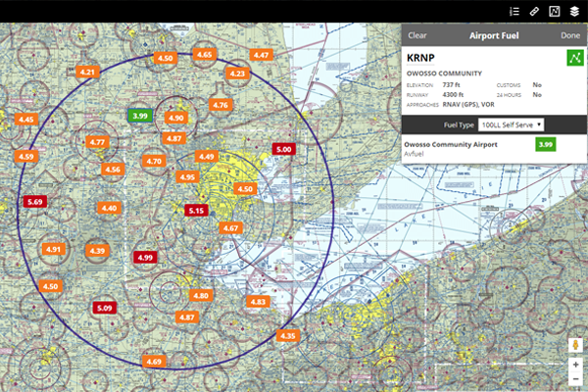
Task: Select the red 5.00 fuel price marker
Action: [284, 149]
